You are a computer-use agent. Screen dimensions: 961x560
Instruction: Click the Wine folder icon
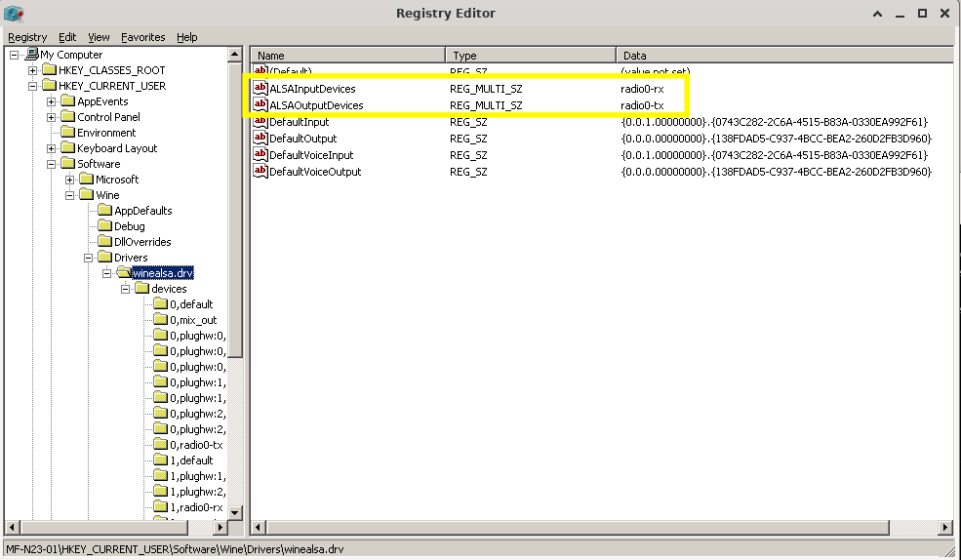(x=87, y=195)
